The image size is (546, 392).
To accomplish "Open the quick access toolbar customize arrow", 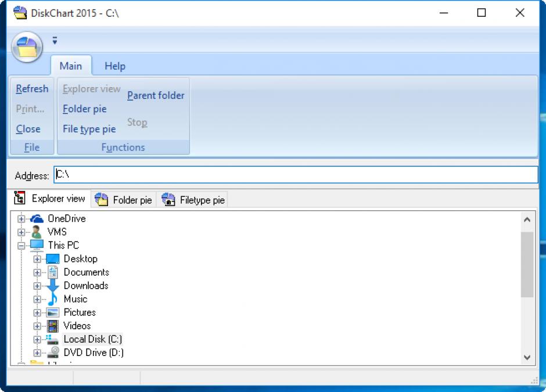I will pyautogui.click(x=55, y=41).
